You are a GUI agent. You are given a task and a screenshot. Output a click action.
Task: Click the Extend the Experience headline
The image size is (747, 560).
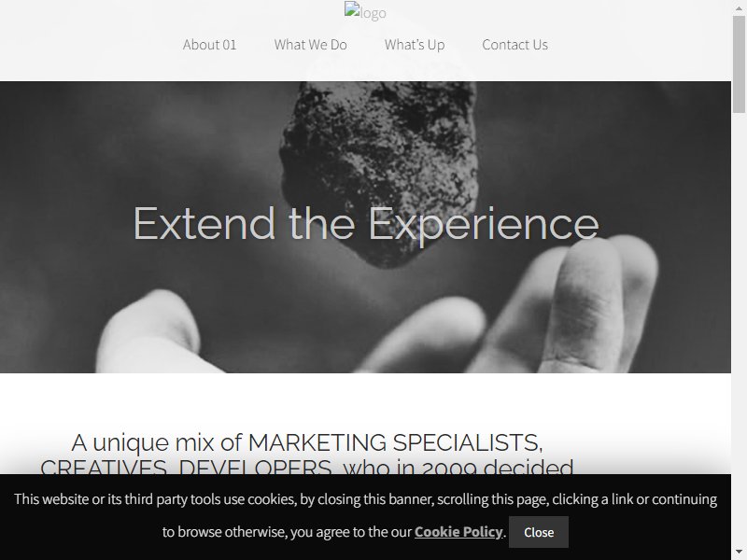pos(366,224)
